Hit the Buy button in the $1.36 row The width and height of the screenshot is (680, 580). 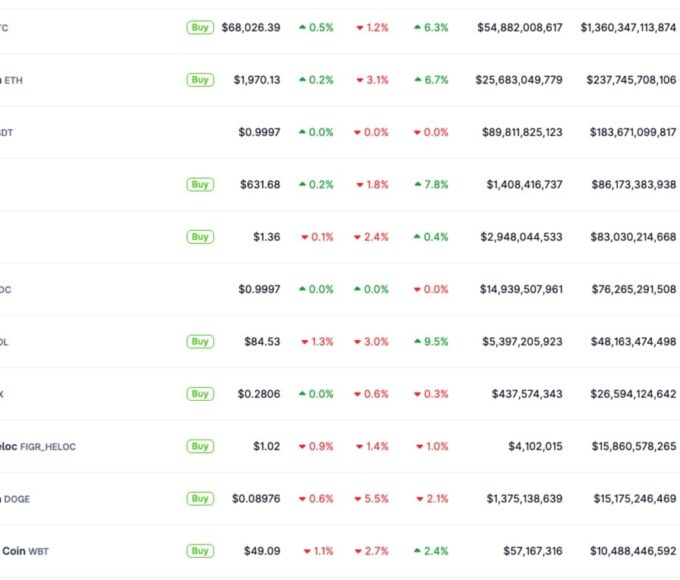pyautogui.click(x=200, y=237)
